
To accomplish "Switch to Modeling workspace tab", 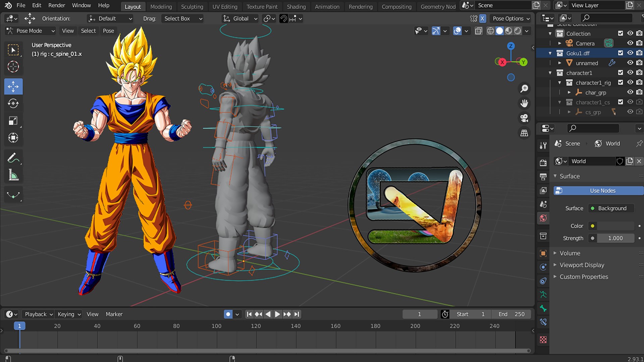I will pos(161,7).
